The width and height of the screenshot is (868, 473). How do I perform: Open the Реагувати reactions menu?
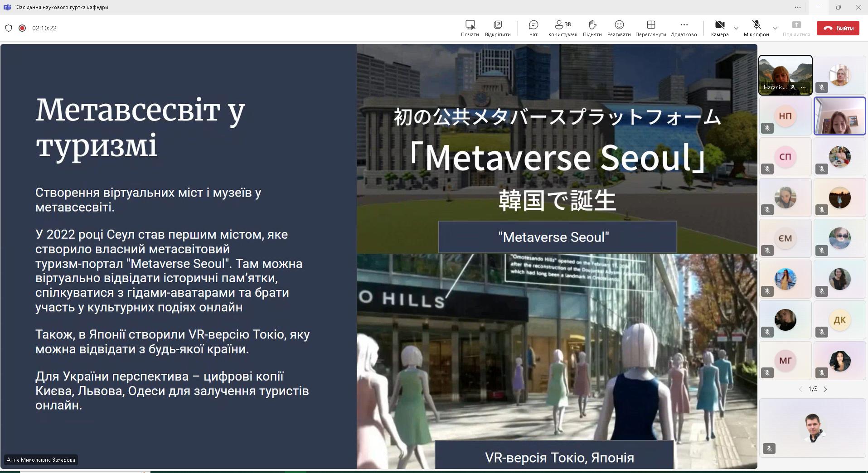619,28
